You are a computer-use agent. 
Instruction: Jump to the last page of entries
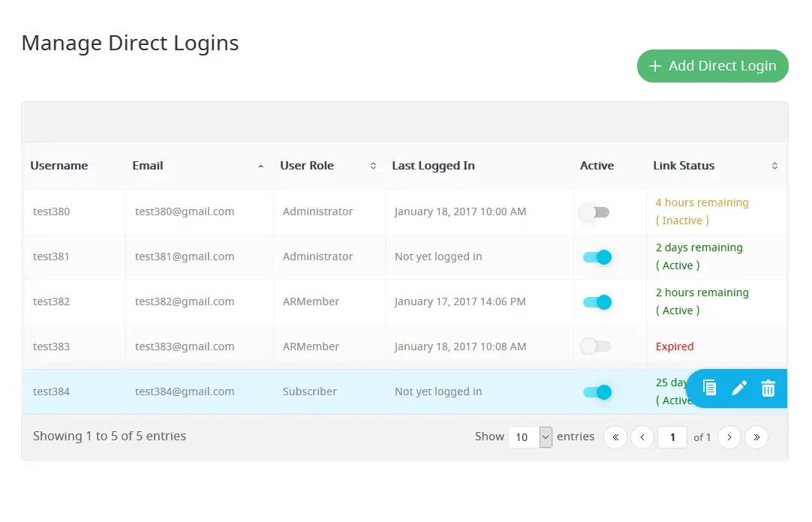pyautogui.click(x=756, y=436)
